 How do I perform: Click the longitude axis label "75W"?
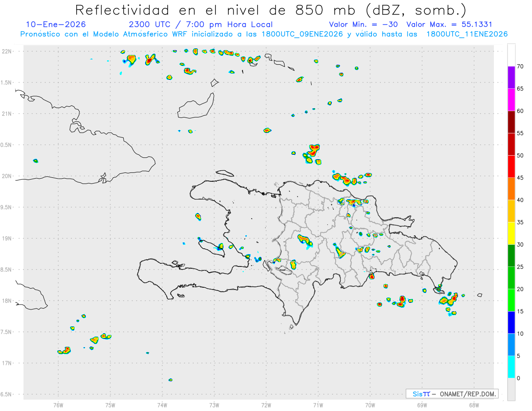point(110,405)
